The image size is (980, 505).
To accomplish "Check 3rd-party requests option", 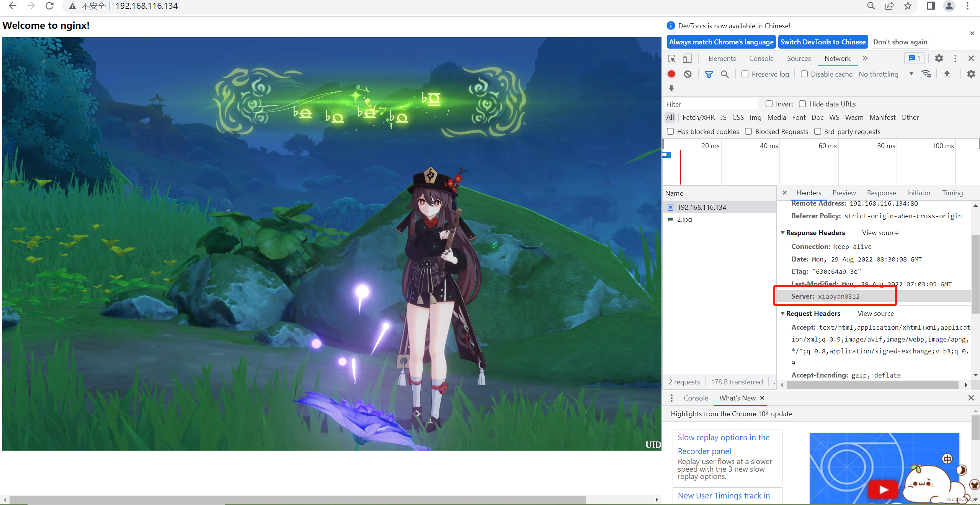I will click(x=818, y=131).
